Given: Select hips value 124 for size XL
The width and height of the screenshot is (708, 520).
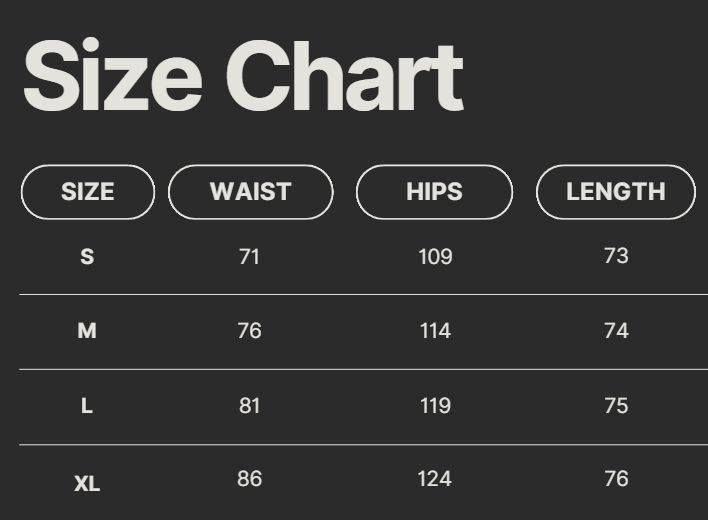Looking at the screenshot, I should pyautogui.click(x=435, y=479).
